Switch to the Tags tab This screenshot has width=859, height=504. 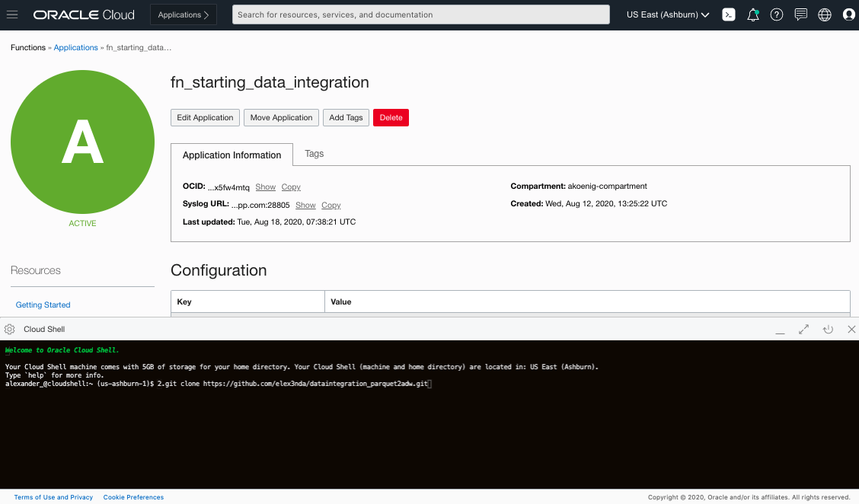click(x=314, y=153)
